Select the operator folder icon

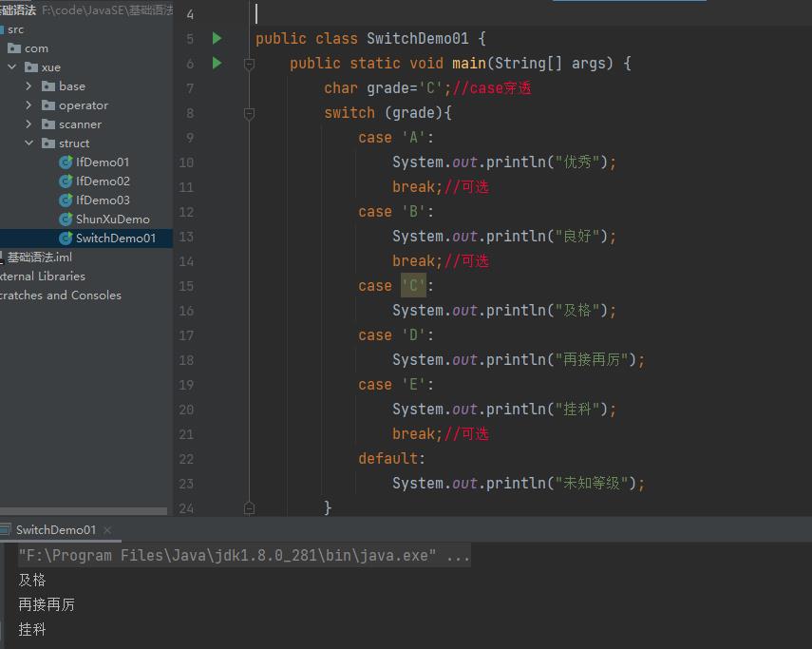48,105
